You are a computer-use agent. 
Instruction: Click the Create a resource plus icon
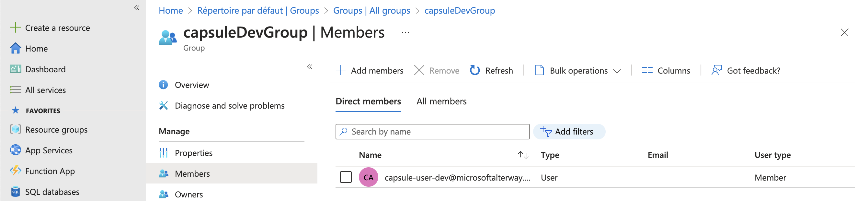(x=16, y=27)
